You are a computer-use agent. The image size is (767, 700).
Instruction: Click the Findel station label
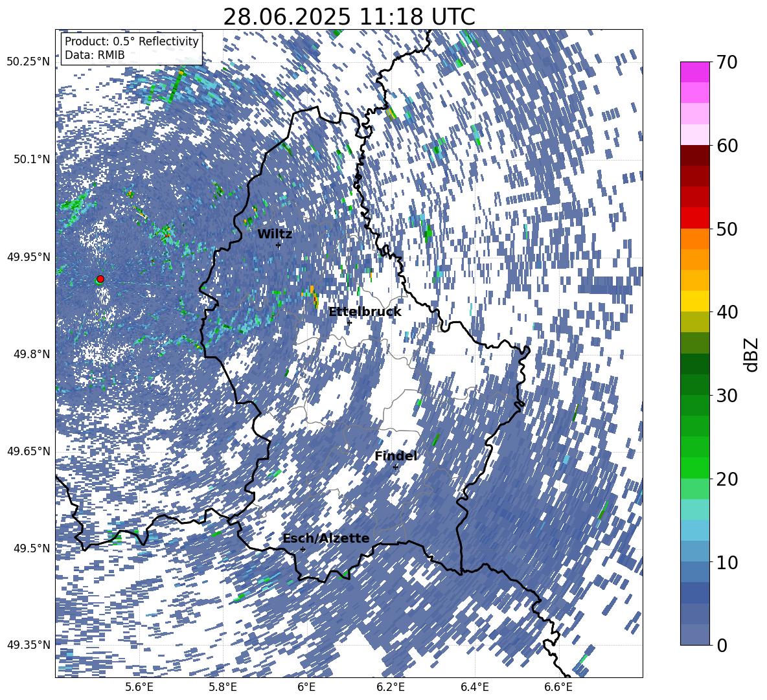tap(396, 456)
